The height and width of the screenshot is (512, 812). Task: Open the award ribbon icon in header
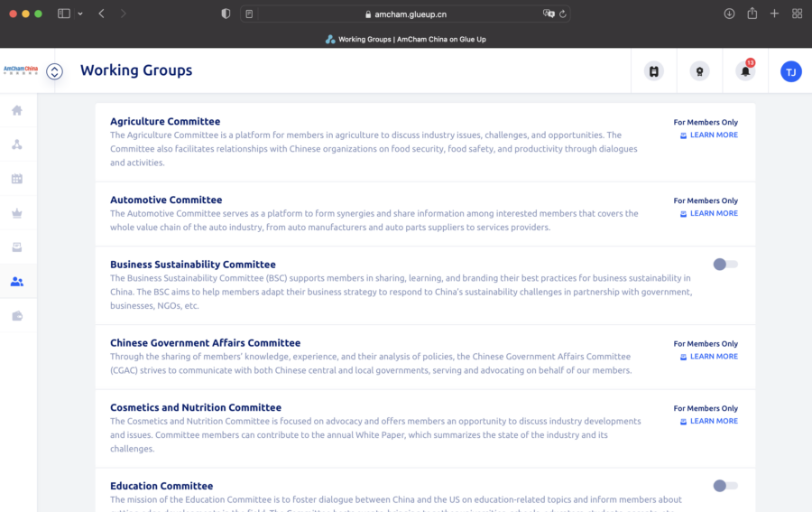point(699,71)
